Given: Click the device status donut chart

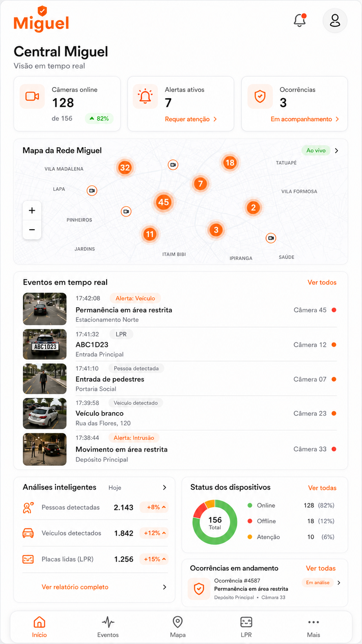Looking at the screenshot, I should tap(215, 522).
